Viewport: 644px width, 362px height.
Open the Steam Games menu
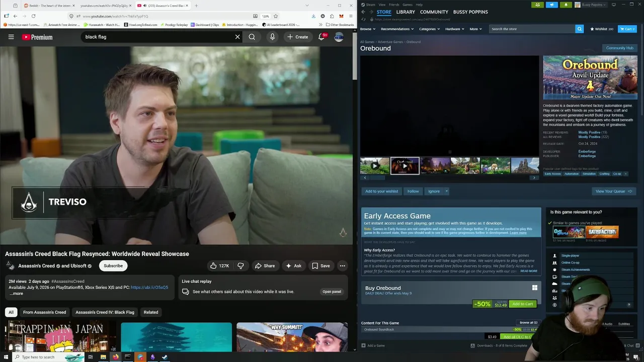[407, 5]
